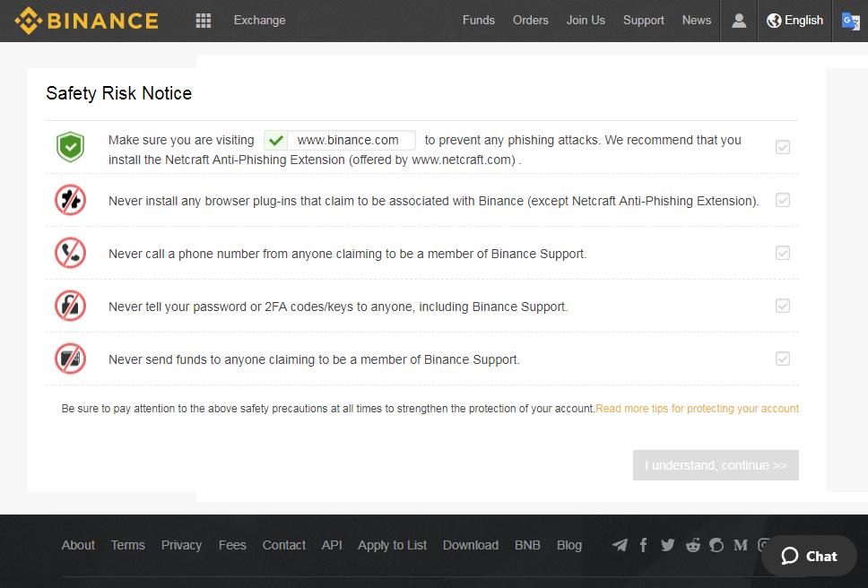Open the Exchange menu
This screenshot has height=588, width=868.
tap(260, 21)
